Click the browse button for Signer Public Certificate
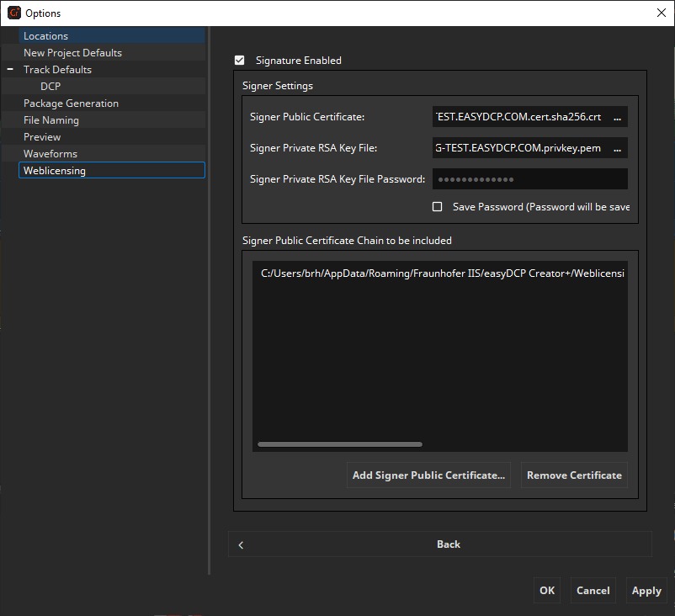The width and height of the screenshot is (675, 616). (617, 118)
